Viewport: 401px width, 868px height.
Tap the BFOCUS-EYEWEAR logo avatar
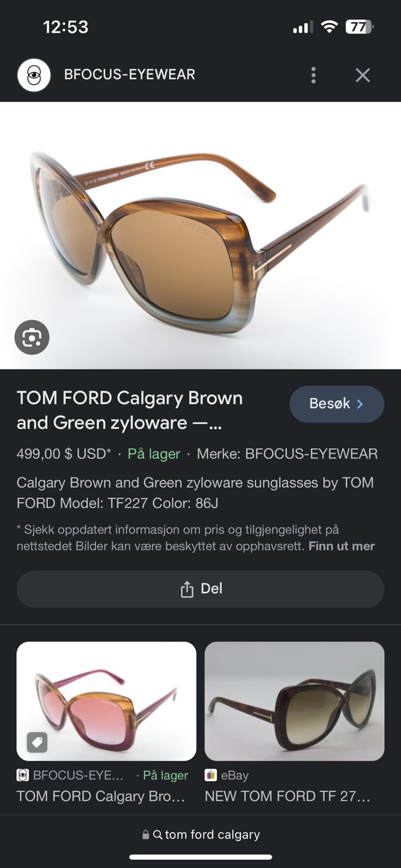pos(34,75)
